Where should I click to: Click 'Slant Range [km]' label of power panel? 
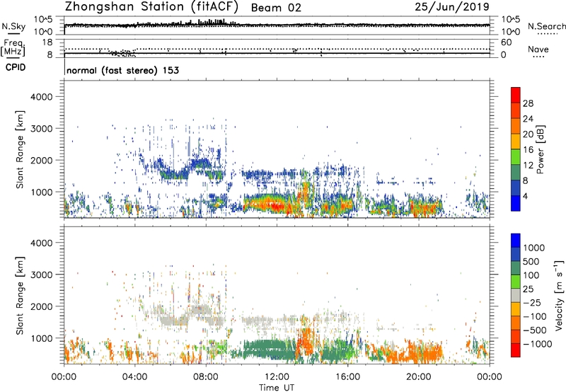point(20,149)
